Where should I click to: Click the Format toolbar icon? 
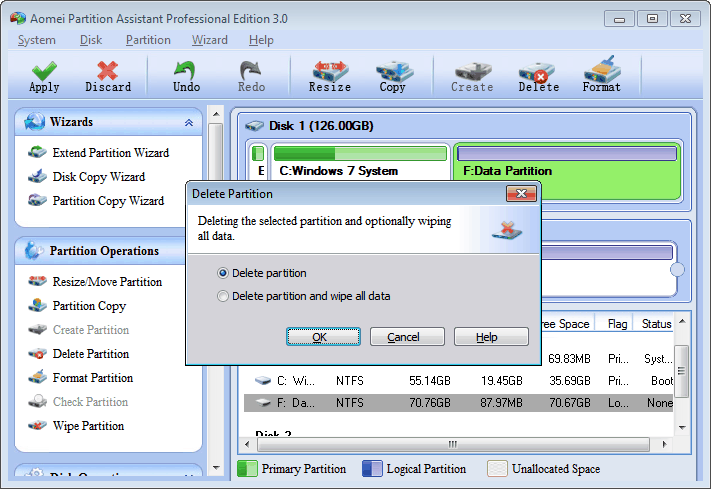click(602, 69)
